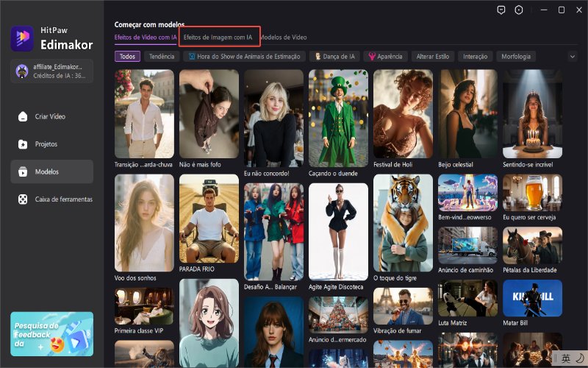
Task: Click the input method indicator in system tray
Action: [x=565, y=358]
